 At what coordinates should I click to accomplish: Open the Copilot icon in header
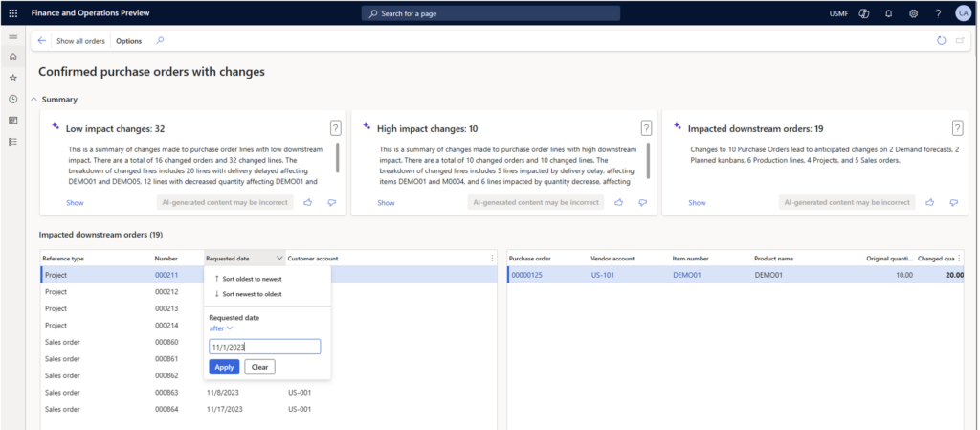(x=864, y=13)
